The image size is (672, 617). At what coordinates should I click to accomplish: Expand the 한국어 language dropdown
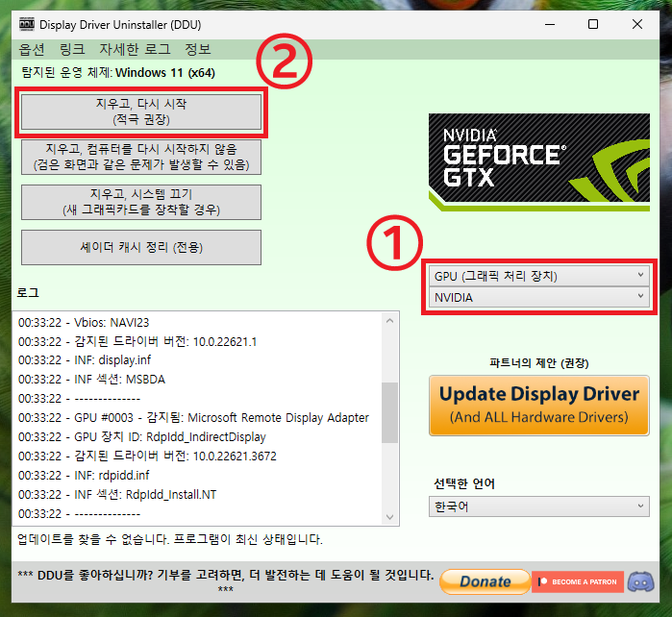(539, 506)
